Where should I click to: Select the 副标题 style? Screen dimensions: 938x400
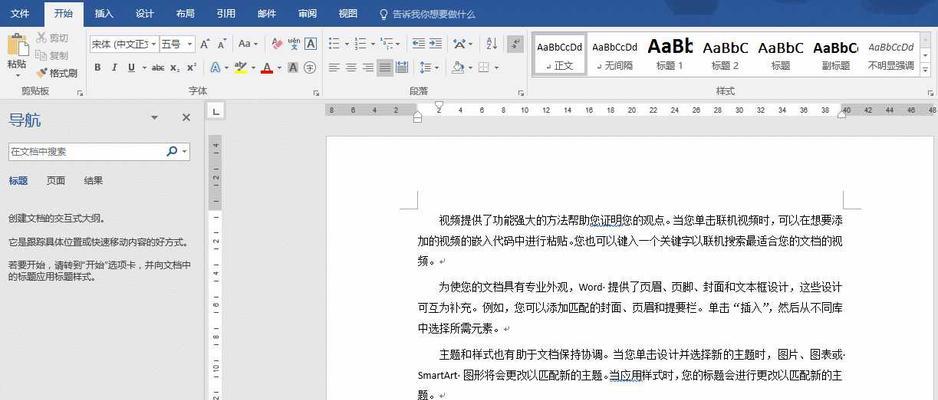(x=836, y=54)
